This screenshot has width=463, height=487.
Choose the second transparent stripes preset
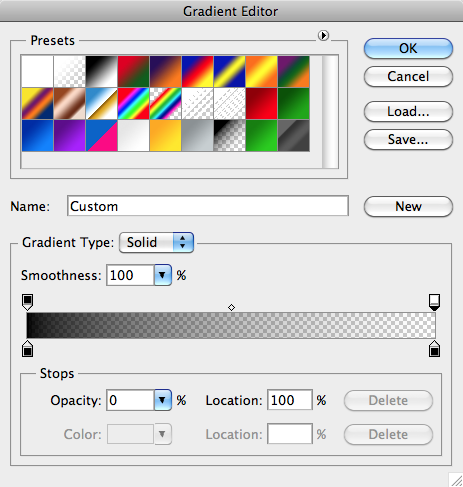(229, 103)
